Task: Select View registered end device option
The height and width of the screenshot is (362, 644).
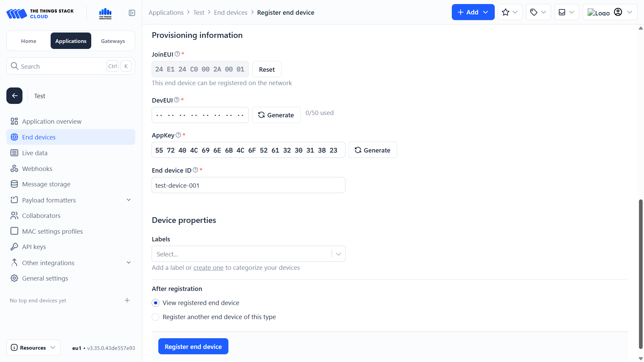Action: 156,303
